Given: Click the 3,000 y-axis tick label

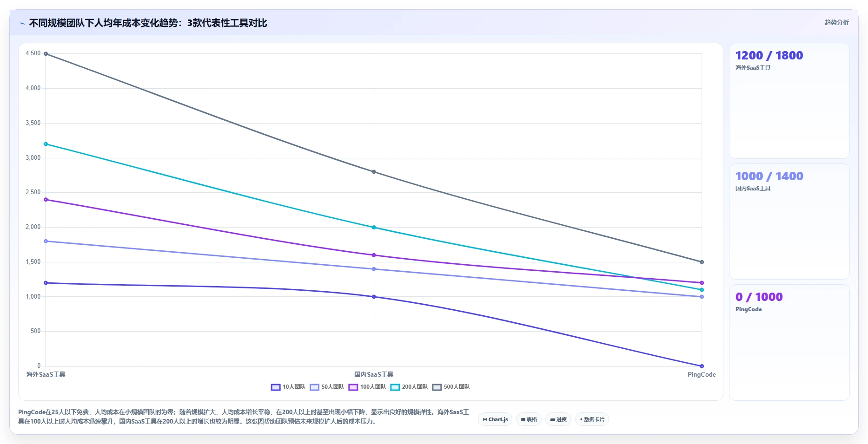Looking at the screenshot, I should [x=33, y=157].
